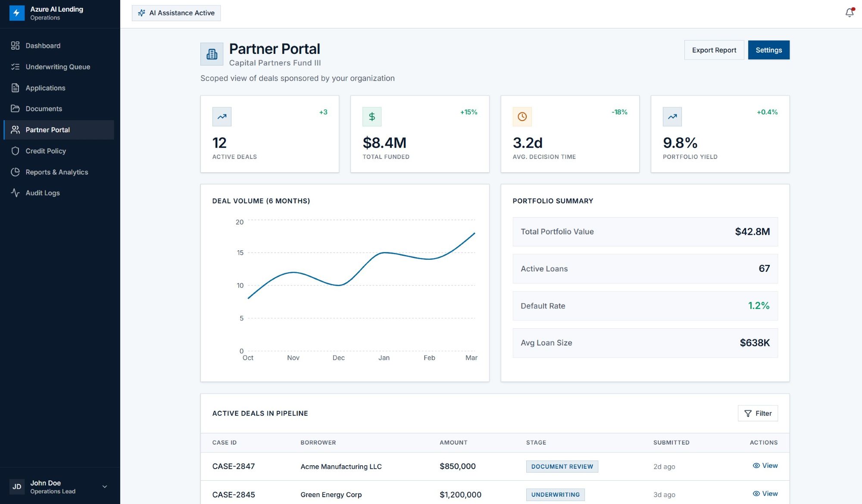Viewport: 862px width, 504px height.
Task: Click the CASE ID column header
Action: (x=224, y=442)
